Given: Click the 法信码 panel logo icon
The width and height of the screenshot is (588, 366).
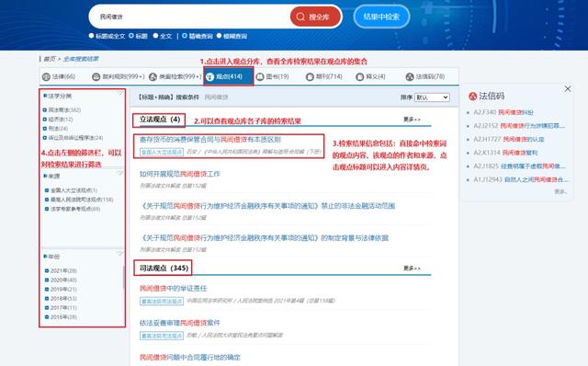Looking at the screenshot, I should 472,97.
